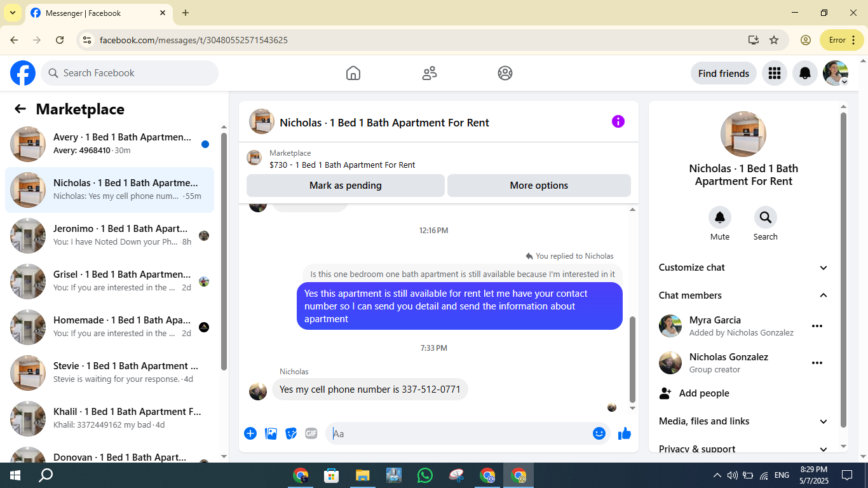Open the account profile picture menu
Viewport: 868px width, 488px height.
[836, 74]
